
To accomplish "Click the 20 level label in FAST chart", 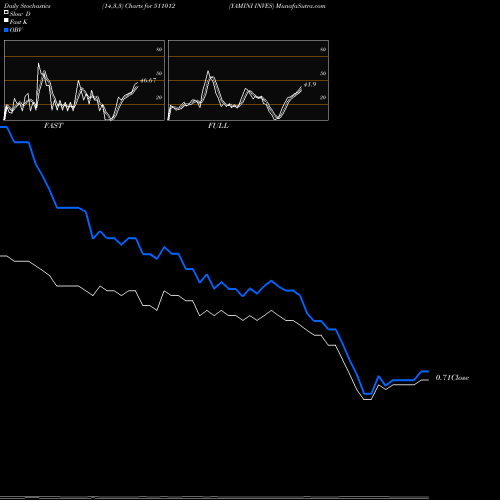I will [x=159, y=97].
